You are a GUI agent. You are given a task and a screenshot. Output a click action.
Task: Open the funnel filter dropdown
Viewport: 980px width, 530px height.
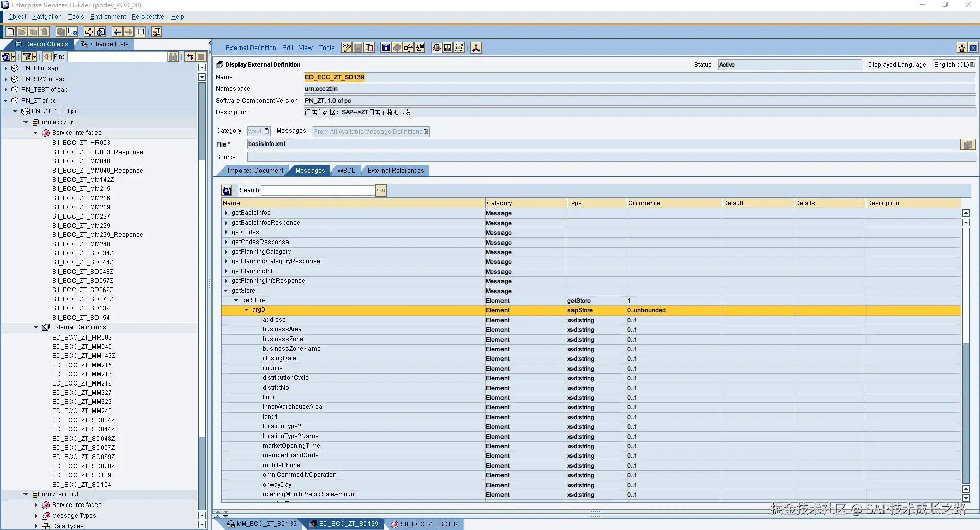[29, 57]
